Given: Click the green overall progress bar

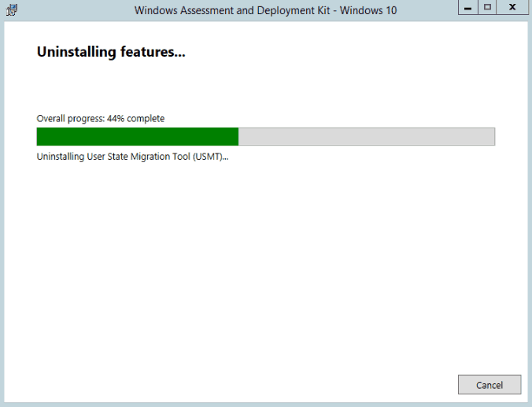Looking at the screenshot, I should [x=266, y=136].
